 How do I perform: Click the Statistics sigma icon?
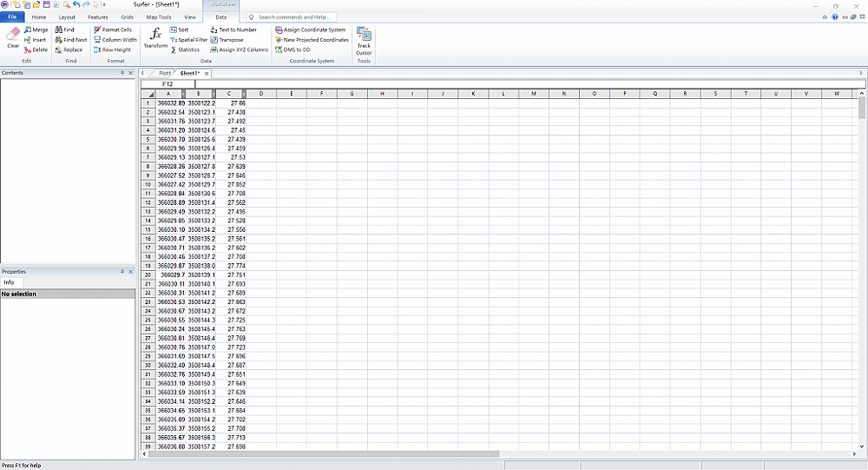click(x=185, y=50)
